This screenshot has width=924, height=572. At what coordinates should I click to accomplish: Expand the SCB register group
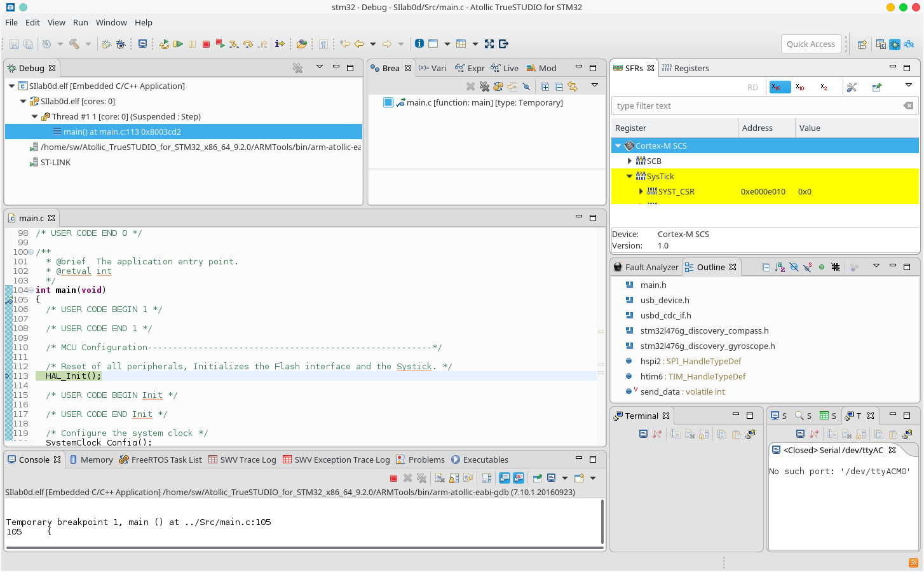click(x=629, y=161)
